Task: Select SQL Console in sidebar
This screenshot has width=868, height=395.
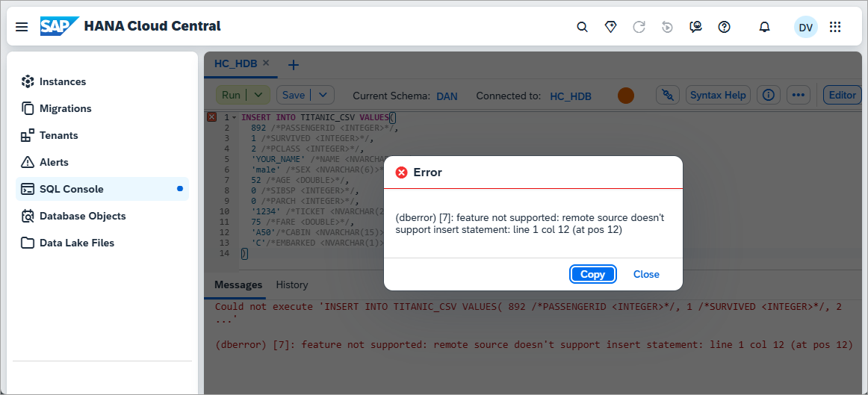Action: click(x=102, y=189)
